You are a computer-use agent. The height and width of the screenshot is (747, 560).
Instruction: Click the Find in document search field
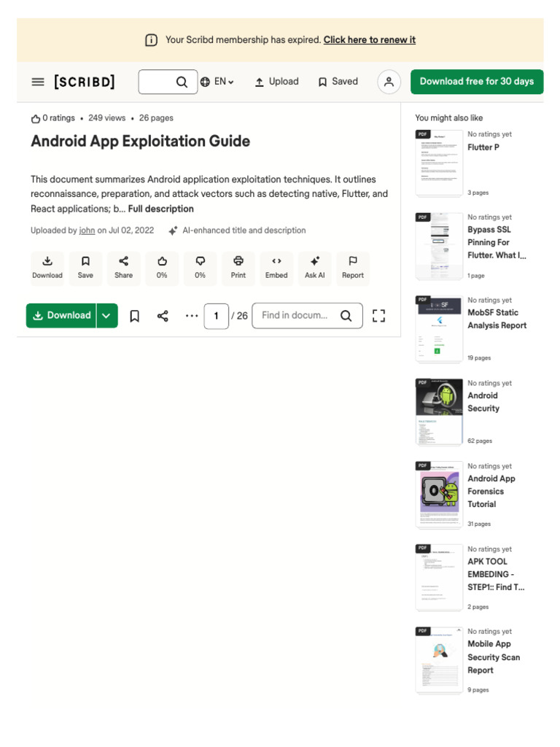pos(296,316)
